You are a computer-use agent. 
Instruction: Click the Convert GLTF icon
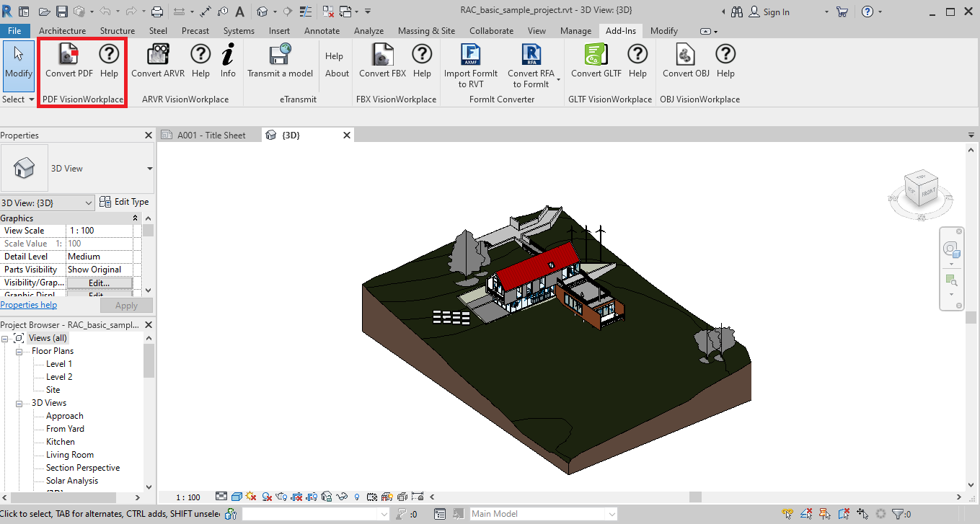[596, 55]
